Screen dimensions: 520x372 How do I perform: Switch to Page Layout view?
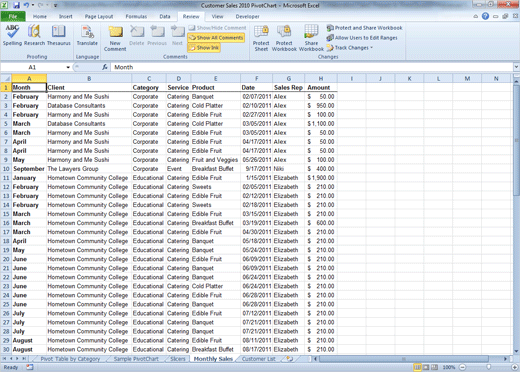[x=426, y=367]
